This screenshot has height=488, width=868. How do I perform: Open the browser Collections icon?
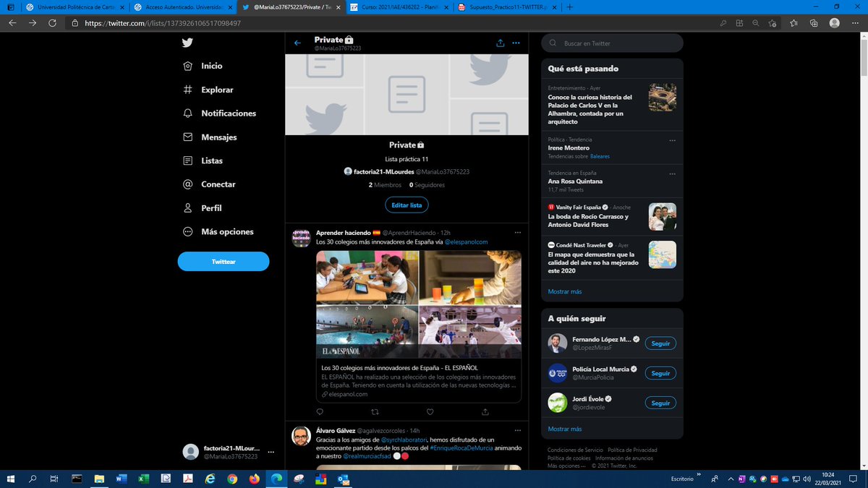[x=813, y=23]
